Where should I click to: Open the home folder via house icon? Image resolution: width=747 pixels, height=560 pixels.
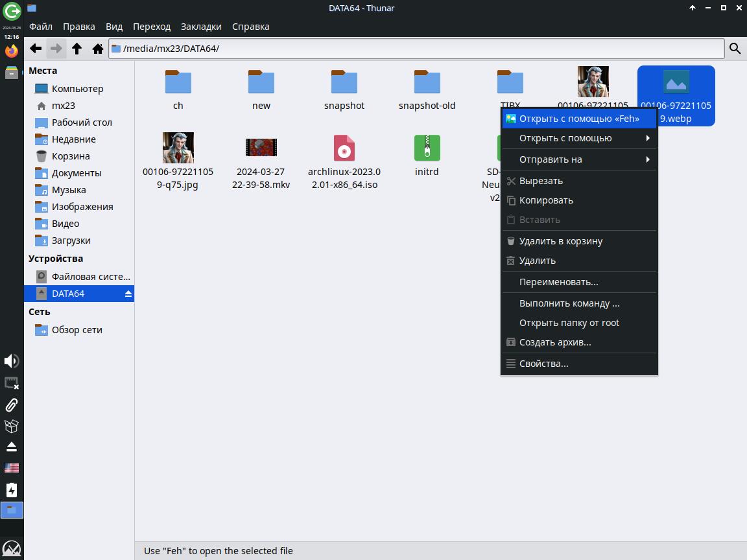tap(98, 48)
